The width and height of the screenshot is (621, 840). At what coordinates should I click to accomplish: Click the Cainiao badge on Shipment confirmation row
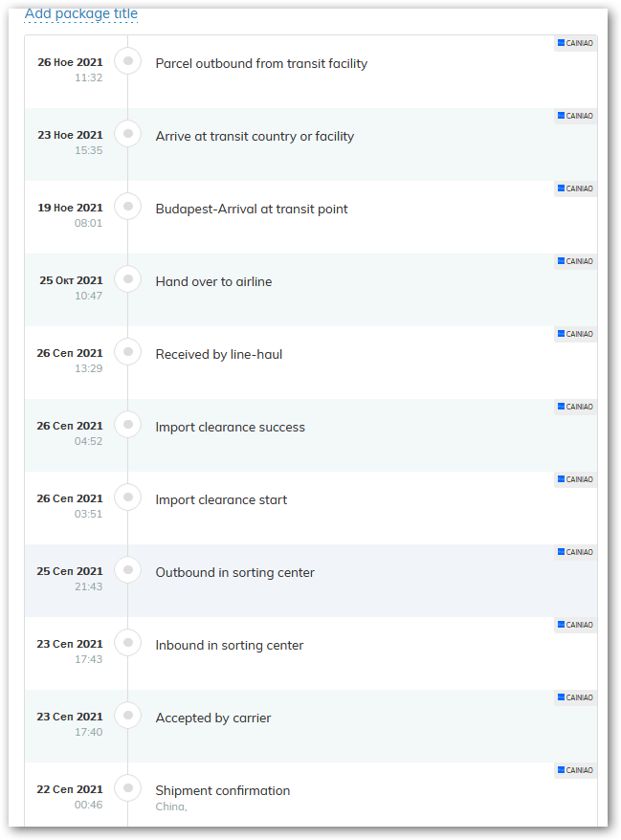pos(575,770)
